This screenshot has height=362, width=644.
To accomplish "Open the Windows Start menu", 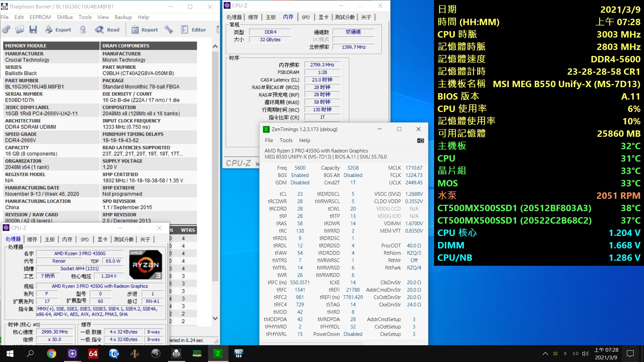I will tap(10, 354).
